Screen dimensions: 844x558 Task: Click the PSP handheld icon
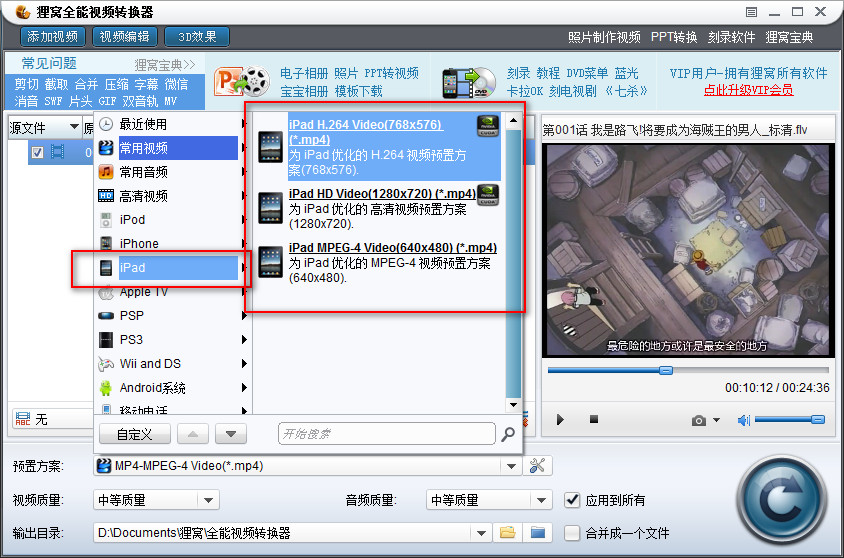[x=106, y=316]
